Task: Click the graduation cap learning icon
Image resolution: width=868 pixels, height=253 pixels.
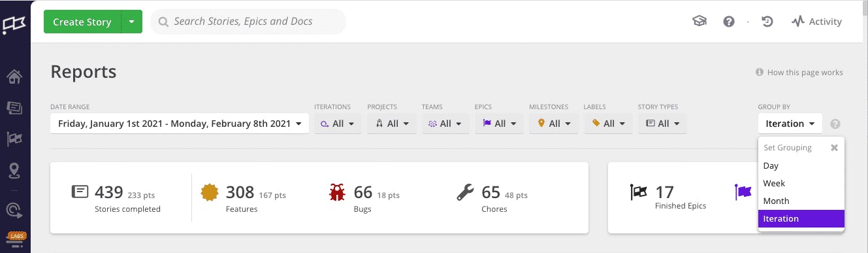Action: [x=699, y=22]
